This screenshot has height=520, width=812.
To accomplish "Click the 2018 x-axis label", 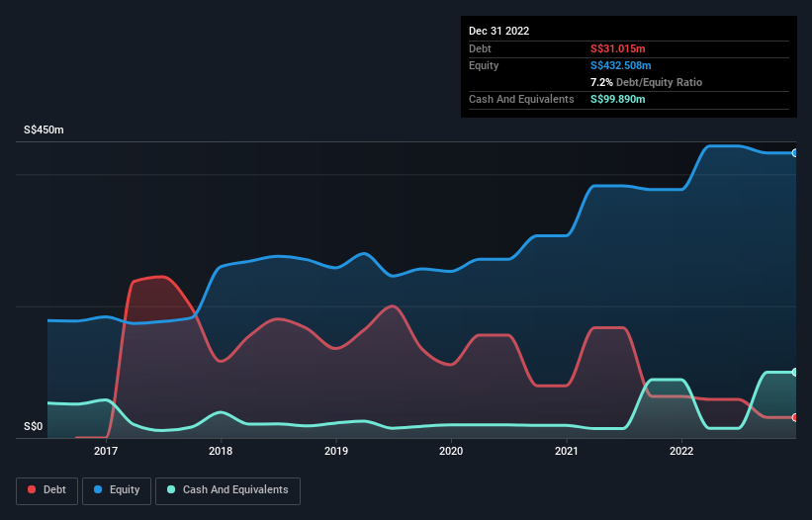I will tap(221, 451).
